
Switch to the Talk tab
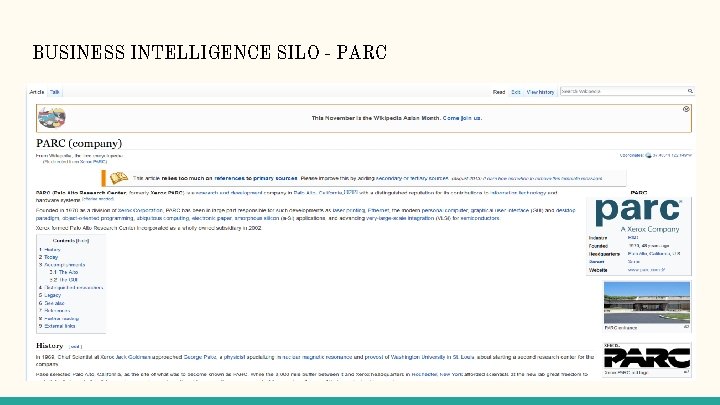tap(55, 92)
